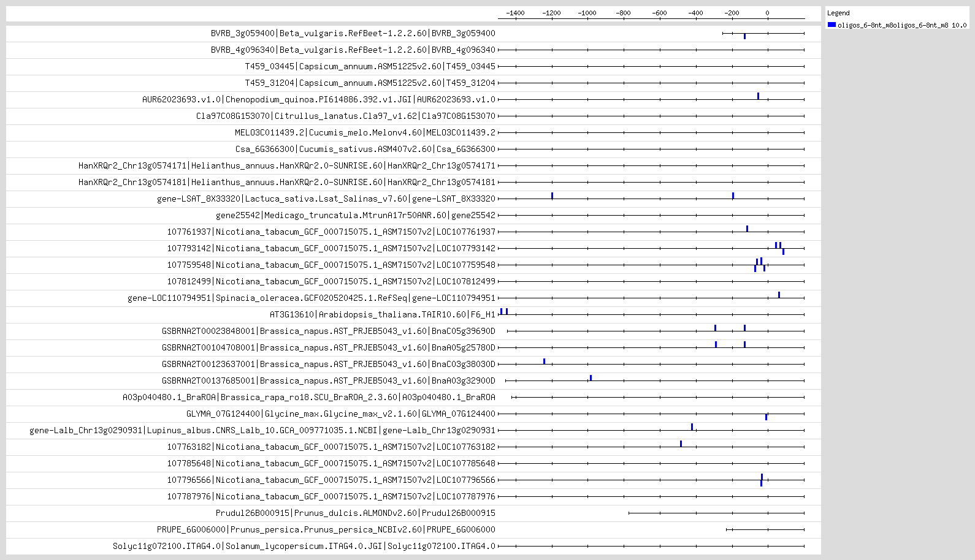Select the -600 axis tick label
Viewport: 975px width, 560px height.
(659, 13)
